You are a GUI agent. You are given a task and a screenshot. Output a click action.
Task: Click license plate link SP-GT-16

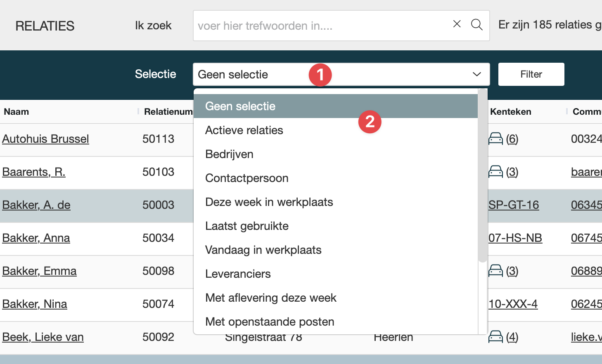click(x=514, y=205)
